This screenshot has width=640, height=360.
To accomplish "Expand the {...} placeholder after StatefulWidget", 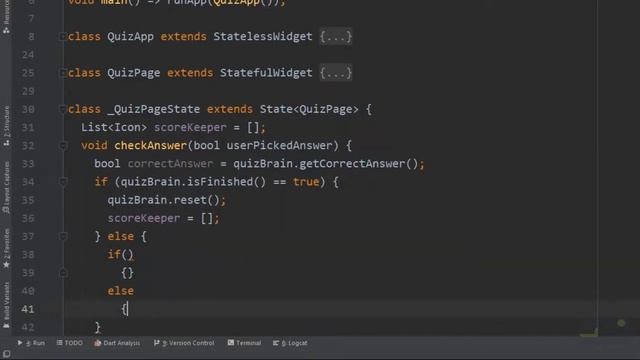I will coord(336,73).
